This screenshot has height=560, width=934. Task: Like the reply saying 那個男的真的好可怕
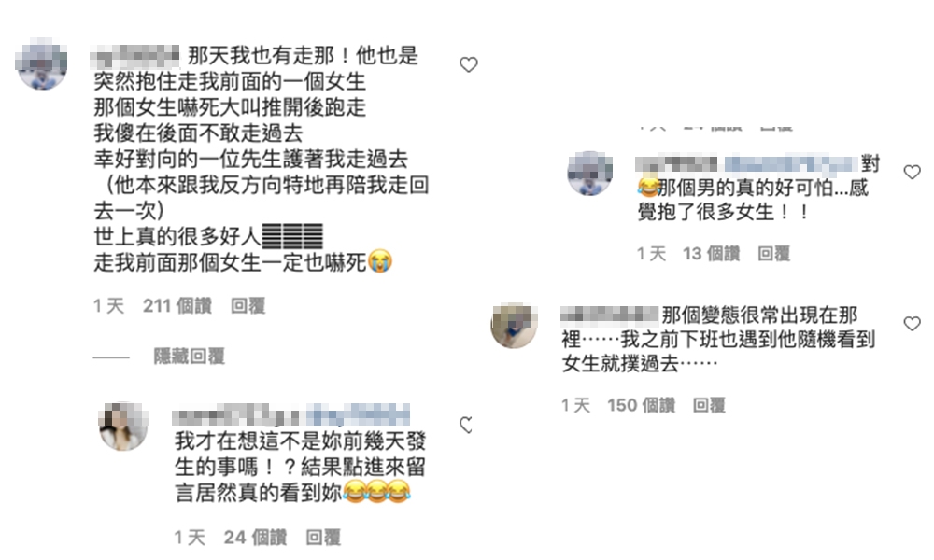click(912, 172)
